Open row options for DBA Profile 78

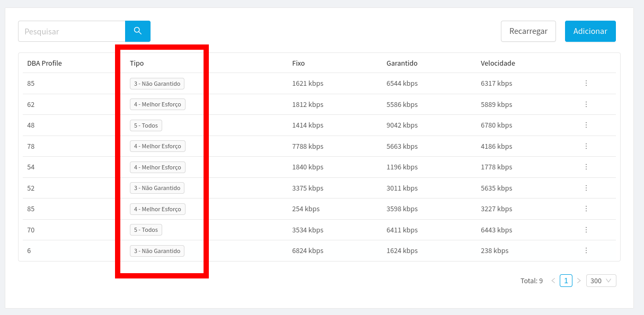(x=586, y=146)
